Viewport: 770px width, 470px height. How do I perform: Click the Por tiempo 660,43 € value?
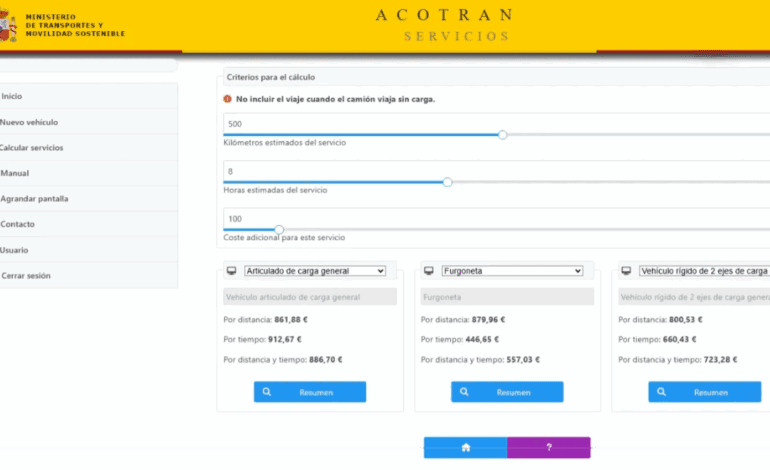pos(680,339)
